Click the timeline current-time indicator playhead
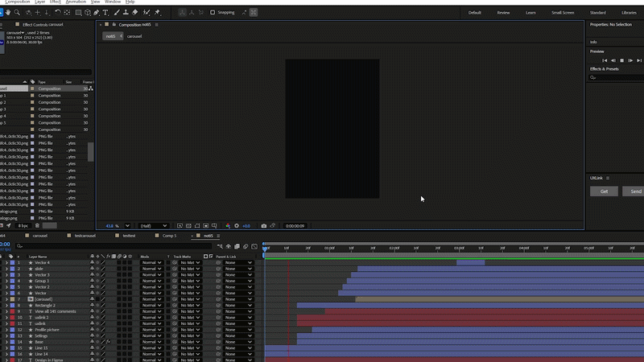Screen dimensions: 644x362 pyautogui.click(x=265, y=249)
